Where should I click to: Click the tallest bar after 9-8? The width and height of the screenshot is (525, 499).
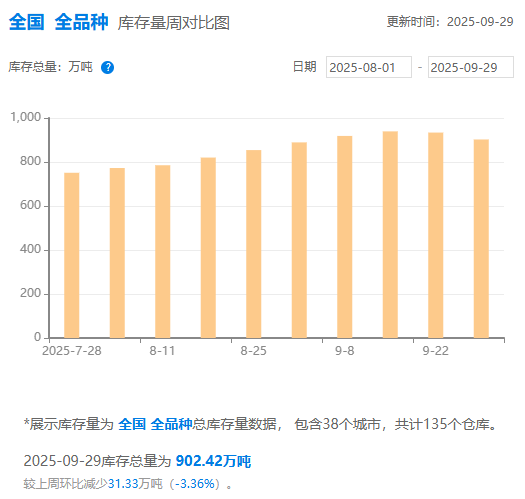[x=390, y=234]
